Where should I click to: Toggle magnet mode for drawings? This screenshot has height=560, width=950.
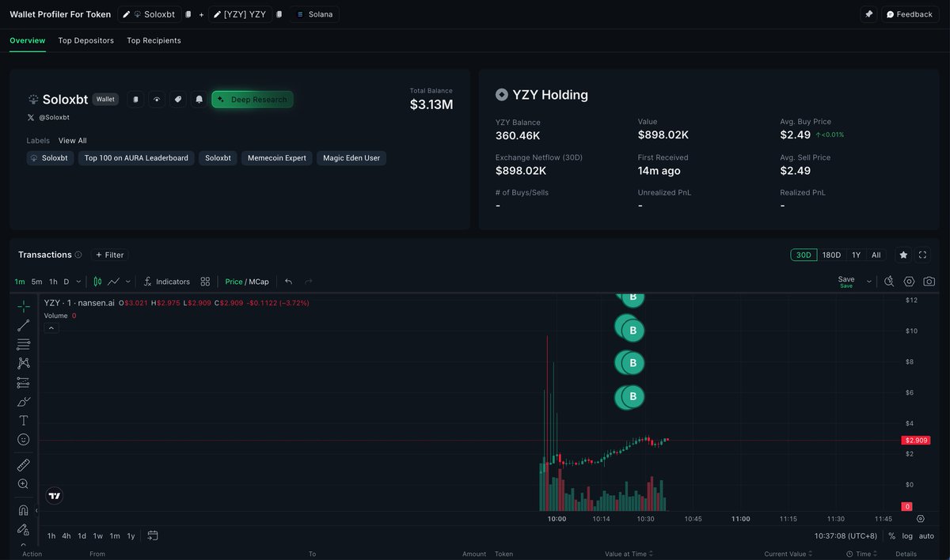pyautogui.click(x=24, y=510)
